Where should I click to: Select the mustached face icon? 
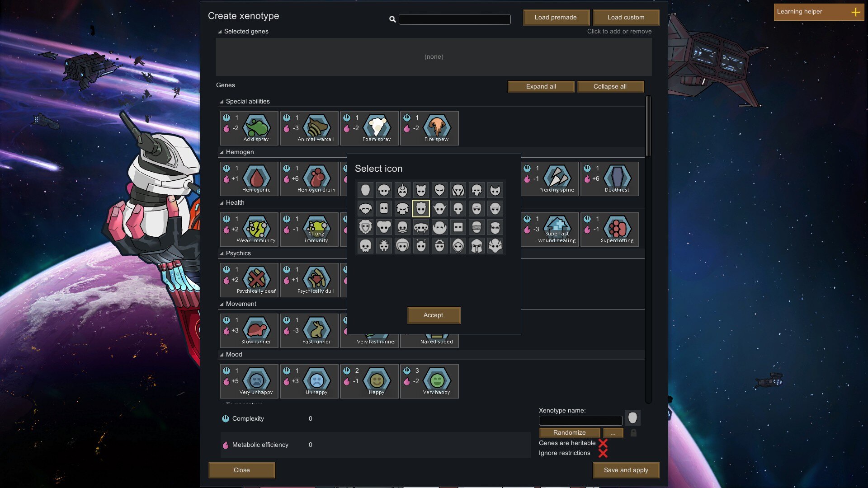(x=402, y=227)
